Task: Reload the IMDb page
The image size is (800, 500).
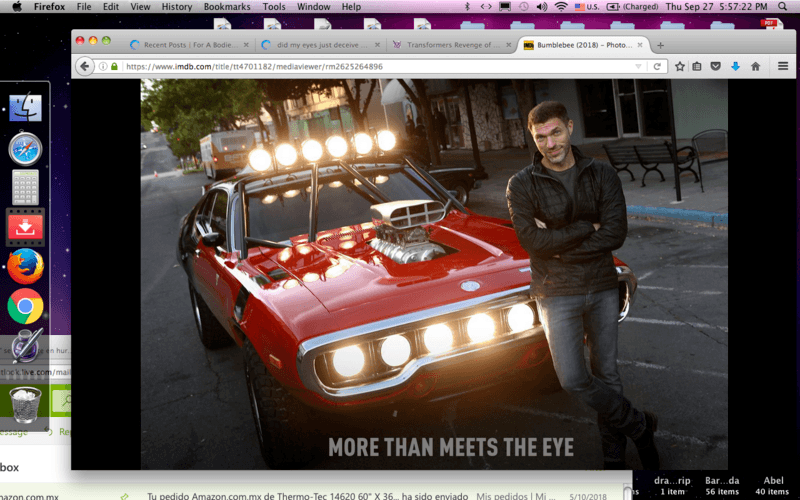Action: (657, 66)
